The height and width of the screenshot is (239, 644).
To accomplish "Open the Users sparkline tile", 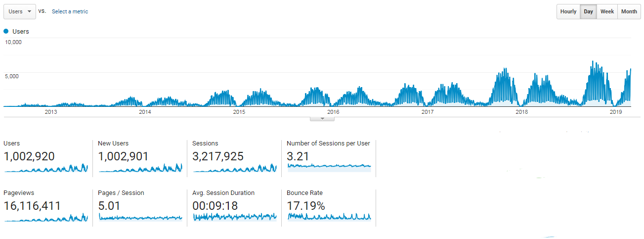I will tap(45, 168).
